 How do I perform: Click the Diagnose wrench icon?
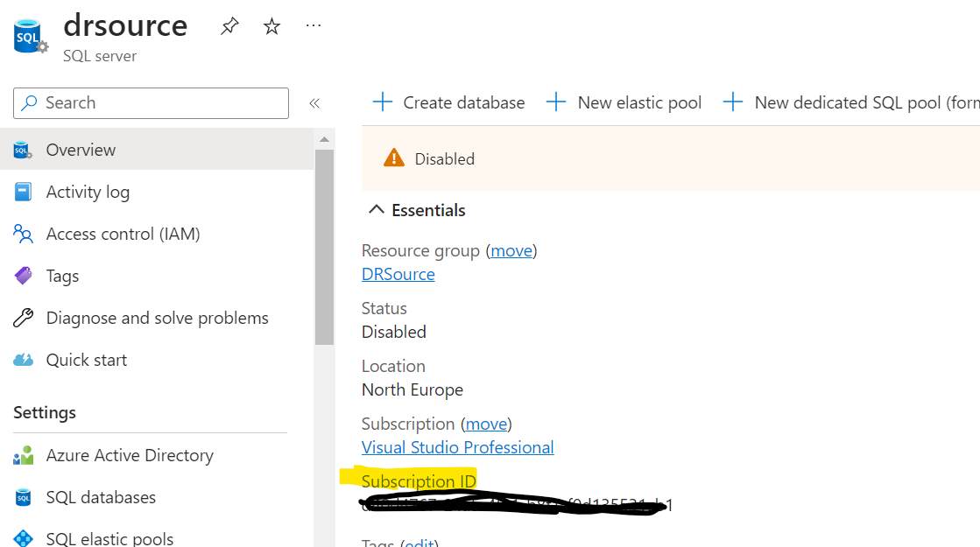23,317
